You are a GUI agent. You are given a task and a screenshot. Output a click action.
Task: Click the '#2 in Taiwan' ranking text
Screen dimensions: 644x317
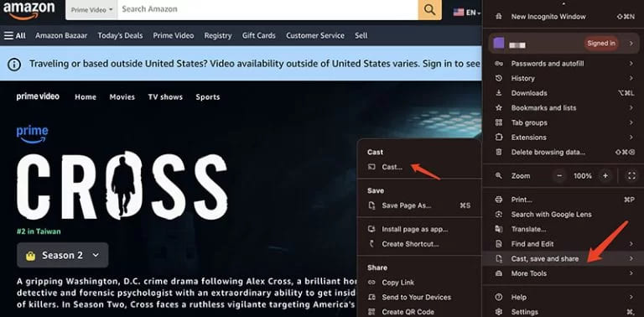click(x=39, y=231)
